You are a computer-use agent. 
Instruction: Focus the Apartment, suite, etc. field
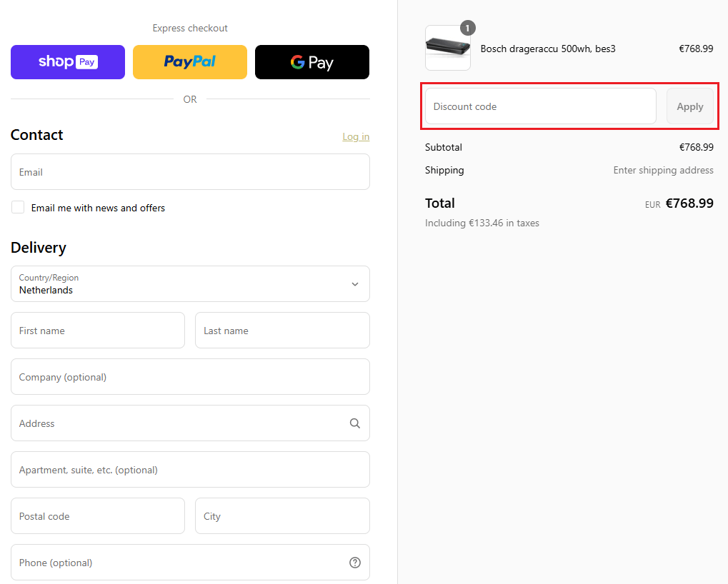coord(190,470)
